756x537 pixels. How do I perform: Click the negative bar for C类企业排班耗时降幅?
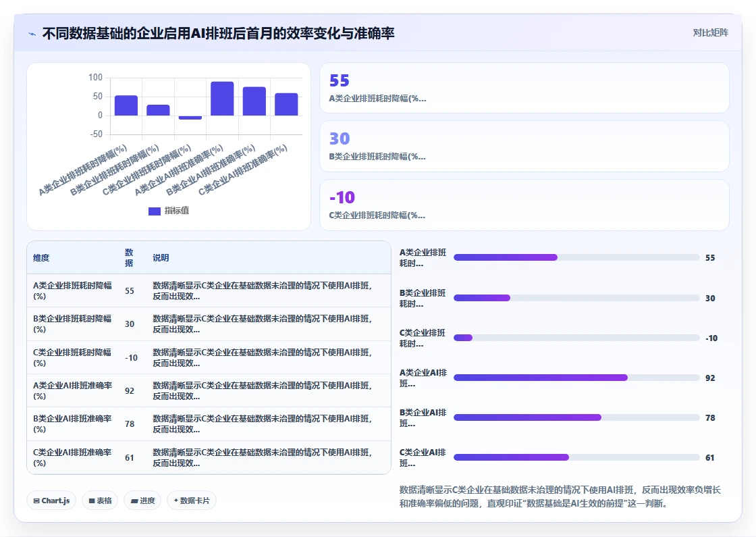point(190,118)
